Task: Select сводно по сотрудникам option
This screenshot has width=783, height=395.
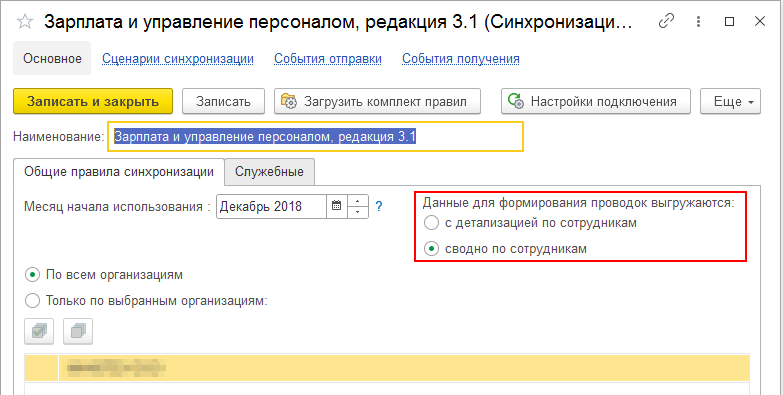Action: click(505, 249)
